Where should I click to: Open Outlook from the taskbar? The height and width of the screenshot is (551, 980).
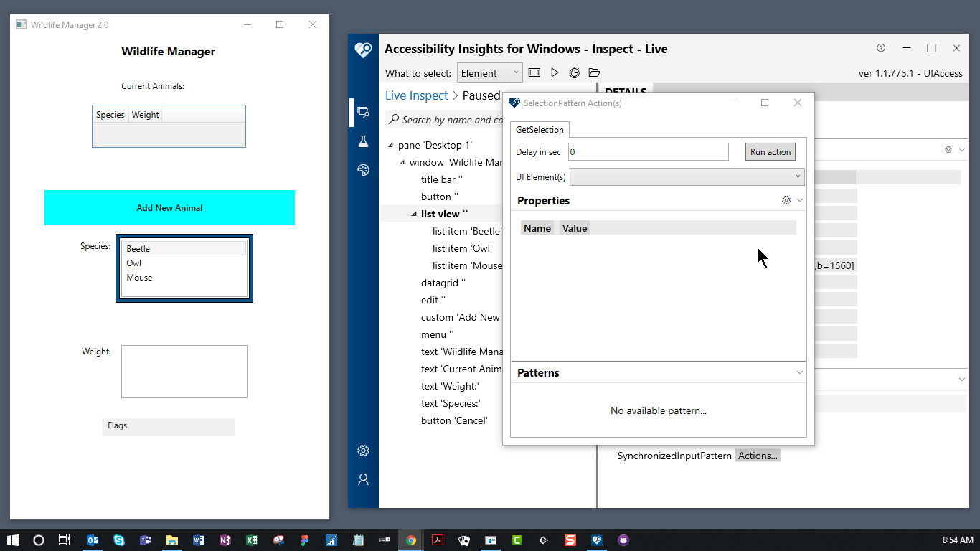coord(93,540)
